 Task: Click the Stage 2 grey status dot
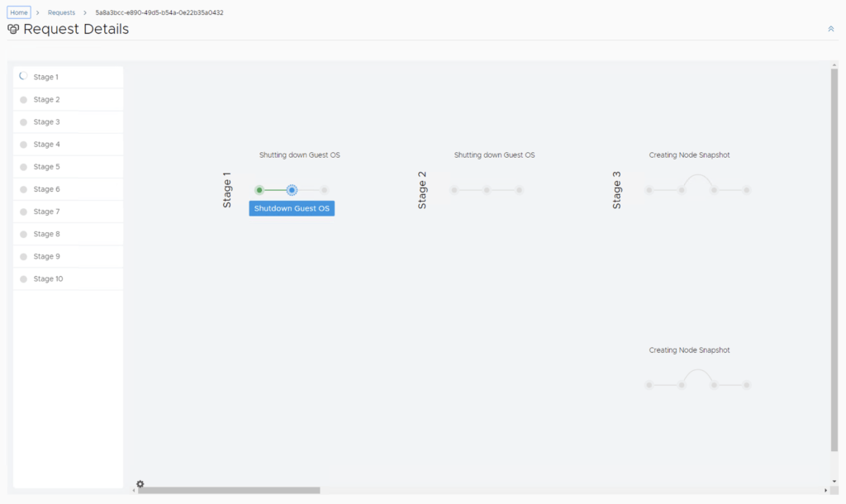23,100
